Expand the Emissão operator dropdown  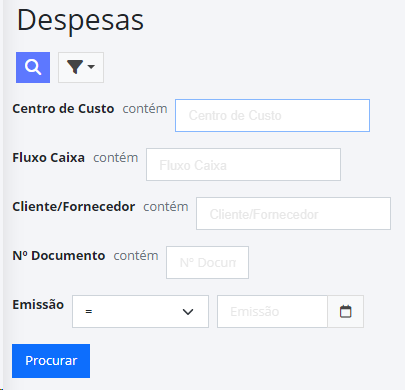pos(140,312)
